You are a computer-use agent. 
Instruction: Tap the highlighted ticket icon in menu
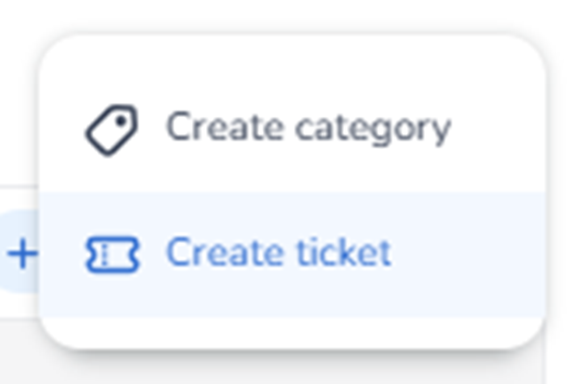(112, 254)
